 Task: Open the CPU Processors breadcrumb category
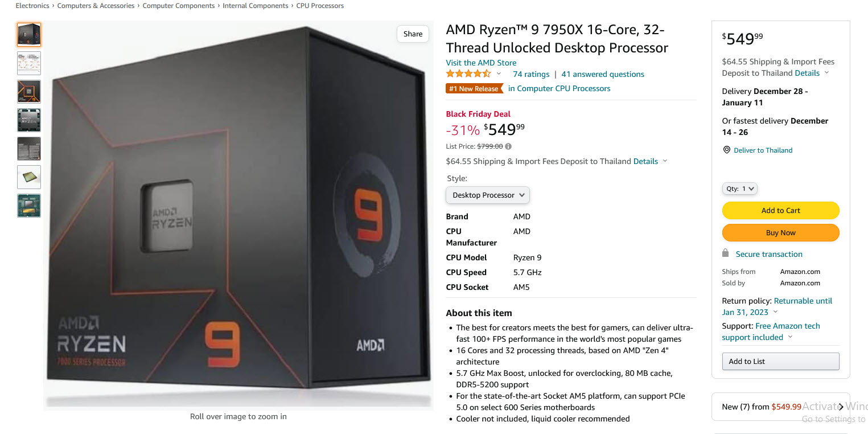point(319,6)
